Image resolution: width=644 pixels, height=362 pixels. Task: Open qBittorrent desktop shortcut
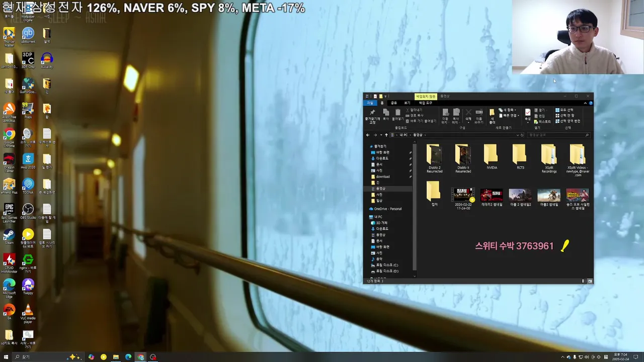coord(28,35)
